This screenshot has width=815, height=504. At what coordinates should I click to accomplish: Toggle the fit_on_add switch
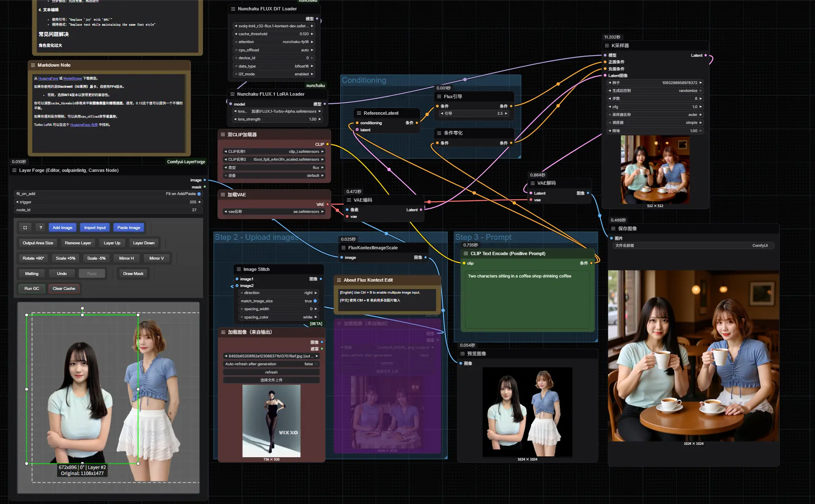tap(199, 194)
